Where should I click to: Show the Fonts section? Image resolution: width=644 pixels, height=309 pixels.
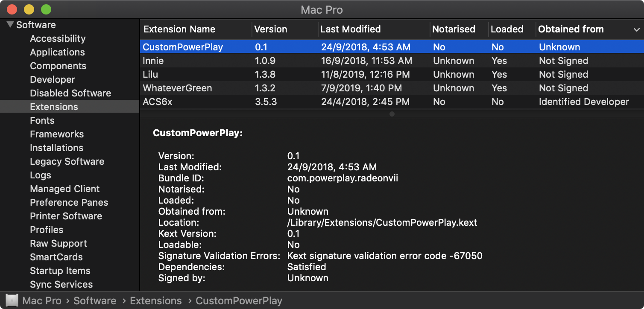tap(42, 120)
